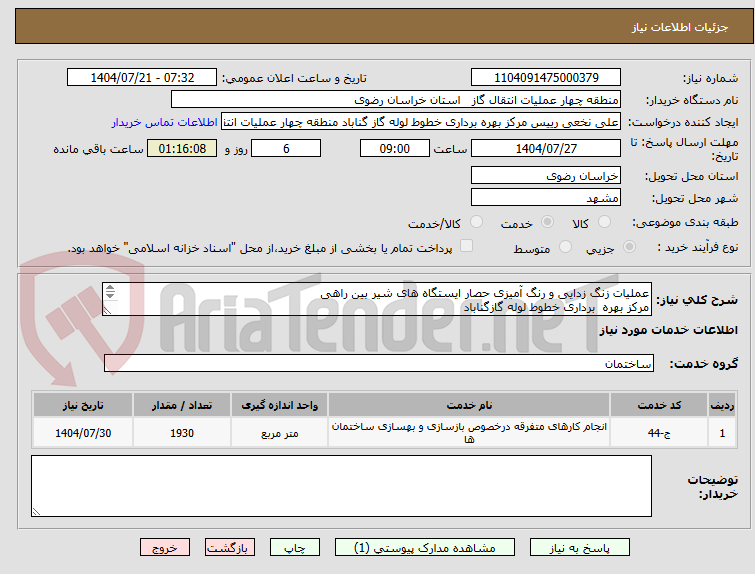Click the اطلاعات خدمات مورد نیاز heading
755x574 pixels.
pyautogui.click(x=668, y=330)
